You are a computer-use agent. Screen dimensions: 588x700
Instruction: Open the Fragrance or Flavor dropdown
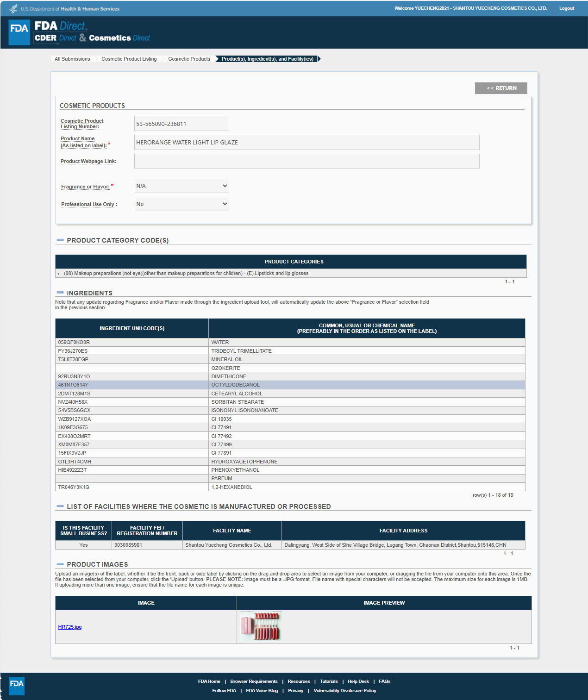click(181, 186)
